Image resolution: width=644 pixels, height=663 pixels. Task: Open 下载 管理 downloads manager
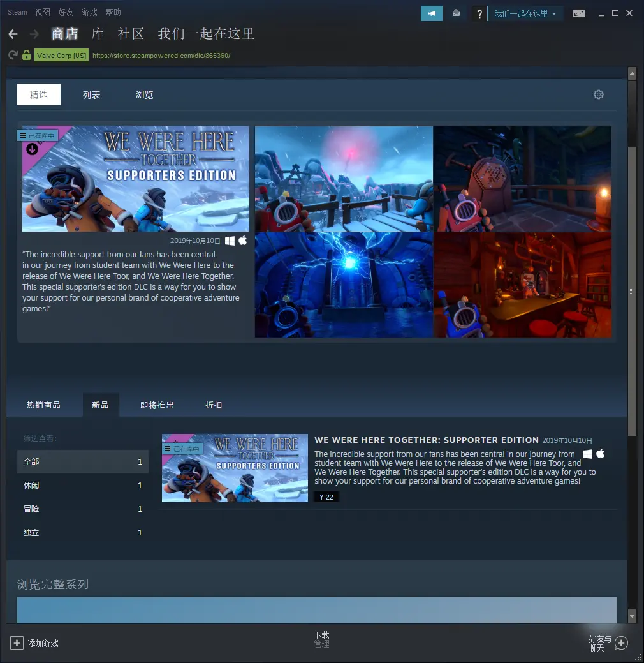tap(321, 639)
